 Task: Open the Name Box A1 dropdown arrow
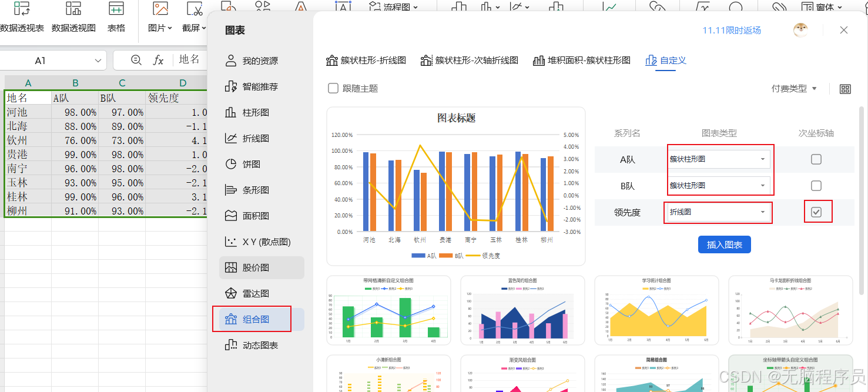pos(98,61)
